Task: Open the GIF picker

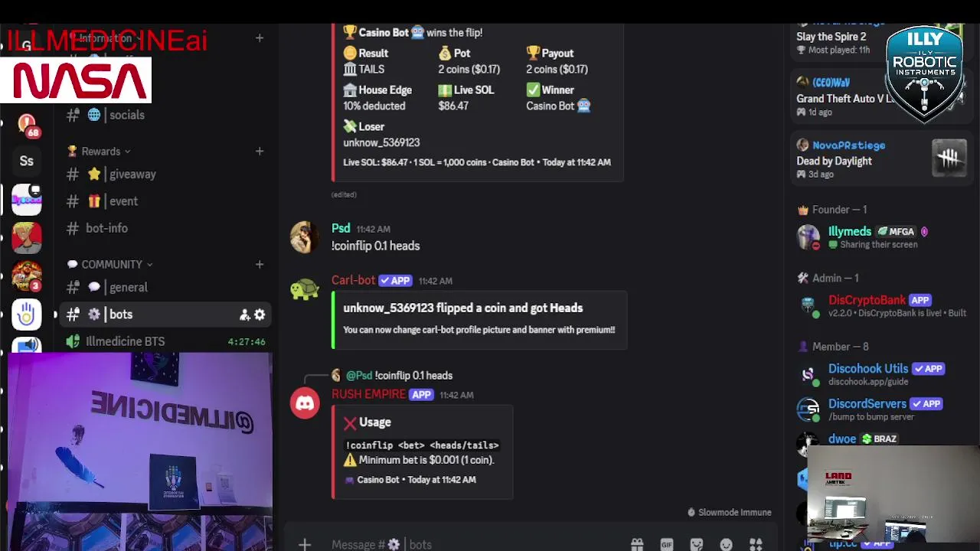Action: coord(667,544)
